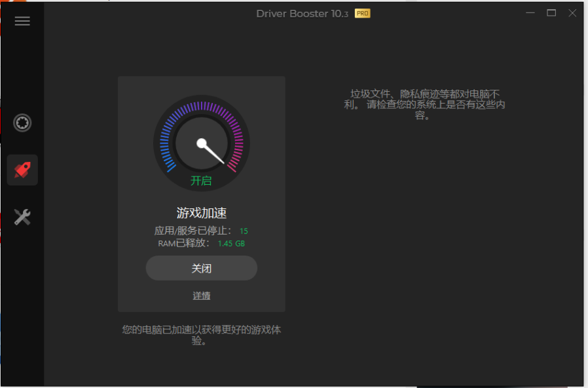Open the 详情 details link
This screenshot has height=388, width=588.
pyautogui.click(x=202, y=296)
